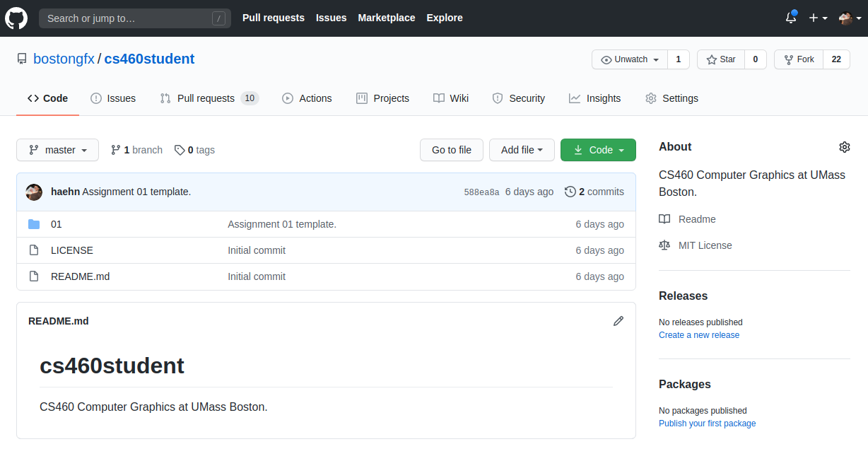This screenshot has width=868, height=461.
Task: Open Assignment 01 template commit for 01 folder
Action: 282,224
